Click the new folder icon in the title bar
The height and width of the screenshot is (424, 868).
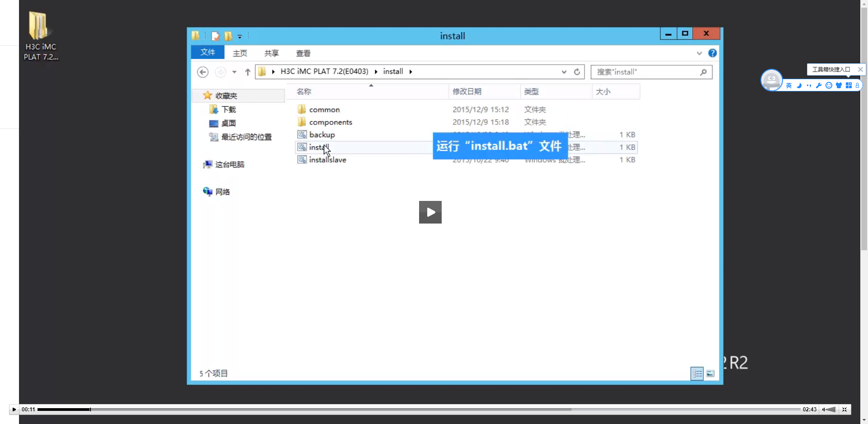coord(228,36)
